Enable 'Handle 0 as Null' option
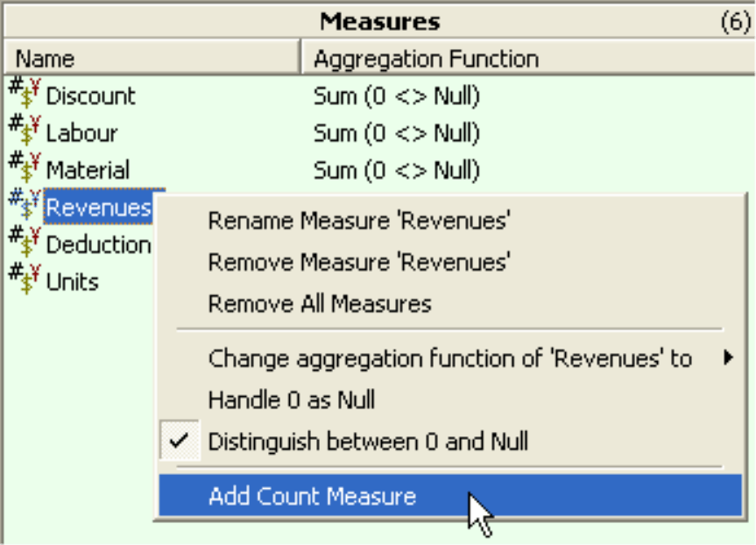756x545 pixels. click(x=292, y=400)
